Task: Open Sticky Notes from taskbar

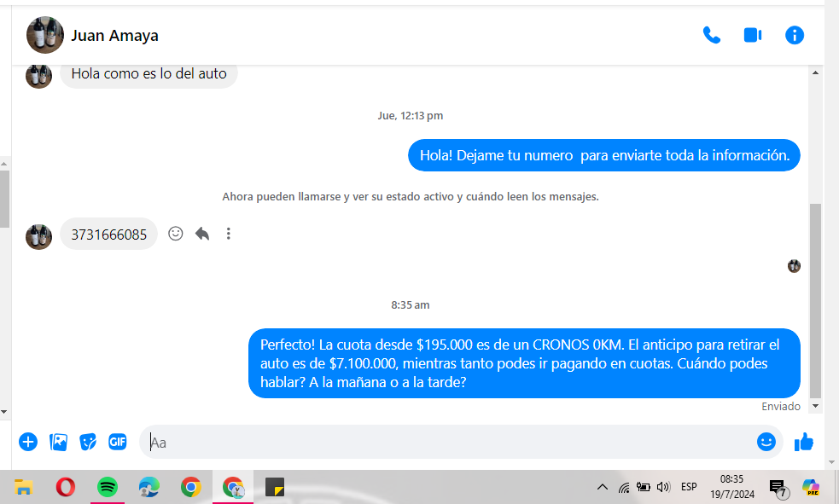Action: pyautogui.click(x=275, y=487)
